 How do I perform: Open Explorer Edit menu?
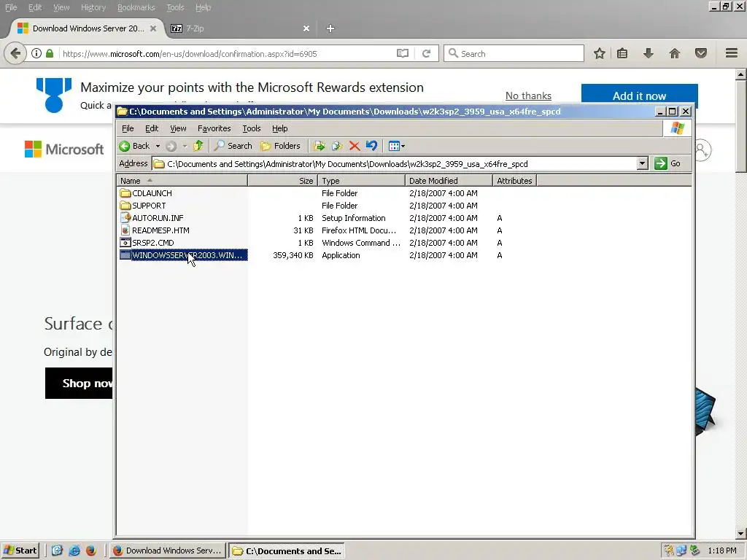click(152, 128)
